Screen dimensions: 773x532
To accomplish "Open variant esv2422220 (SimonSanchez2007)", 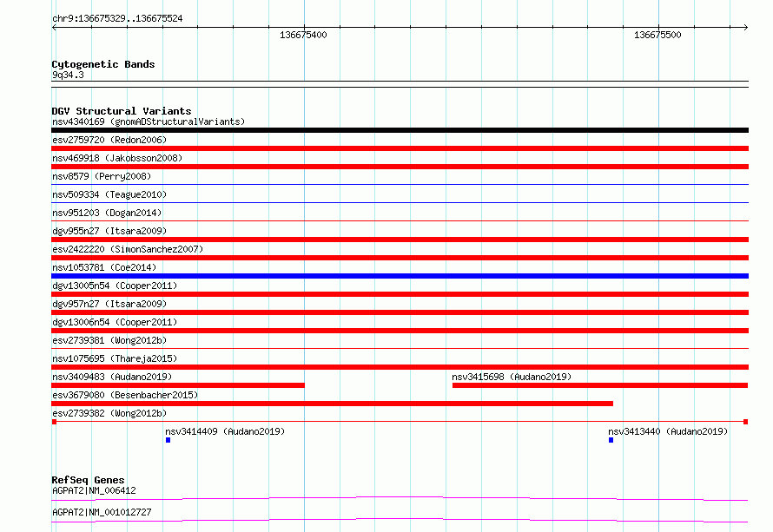I will click(128, 249).
